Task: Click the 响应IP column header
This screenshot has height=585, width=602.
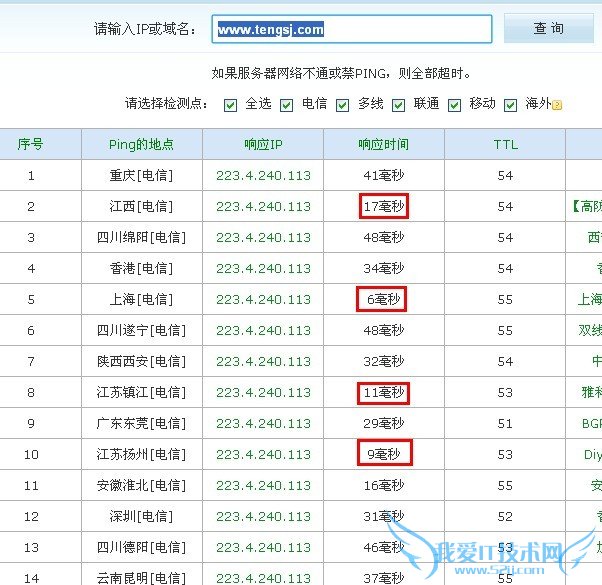Action: click(263, 144)
